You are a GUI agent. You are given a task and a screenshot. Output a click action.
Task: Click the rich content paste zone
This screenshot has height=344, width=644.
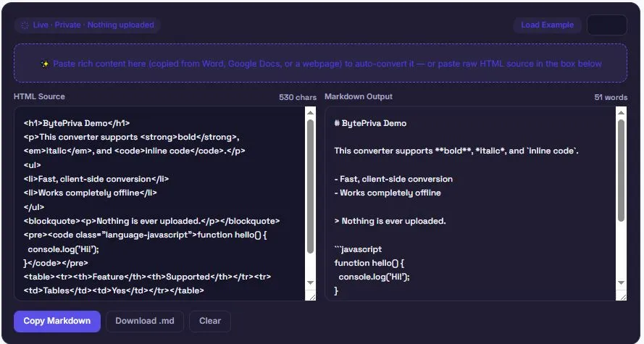pos(320,63)
